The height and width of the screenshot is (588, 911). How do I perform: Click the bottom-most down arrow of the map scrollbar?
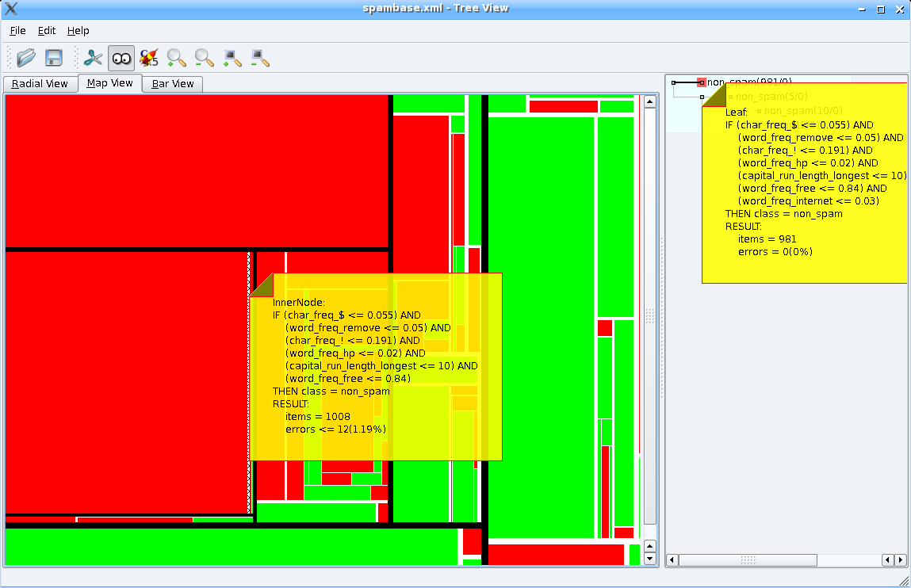coord(650,559)
